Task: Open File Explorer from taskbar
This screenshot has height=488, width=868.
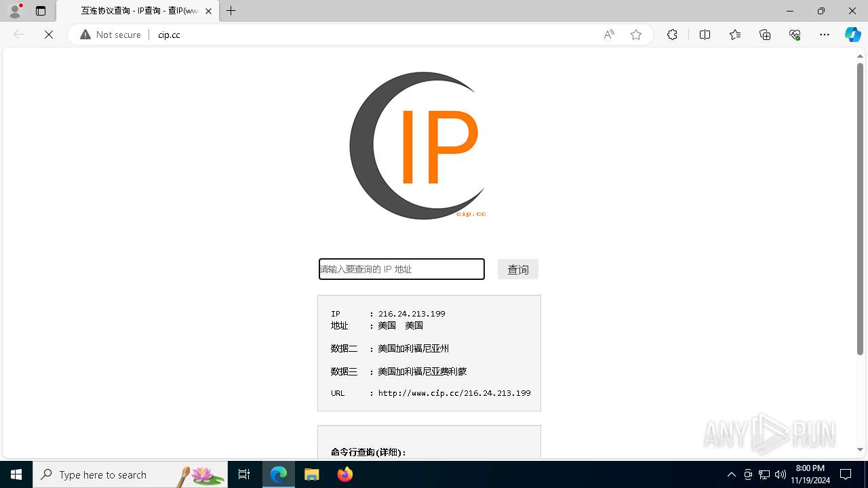Action: [x=312, y=474]
